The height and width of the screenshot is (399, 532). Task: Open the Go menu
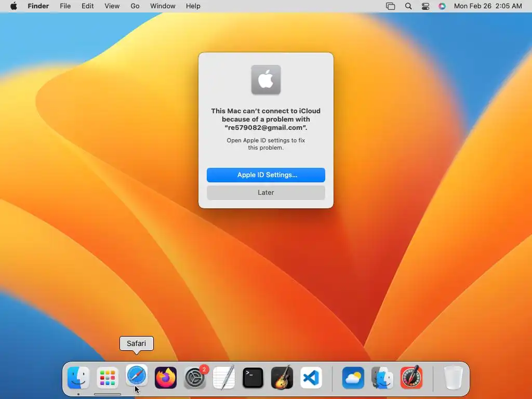(x=135, y=6)
